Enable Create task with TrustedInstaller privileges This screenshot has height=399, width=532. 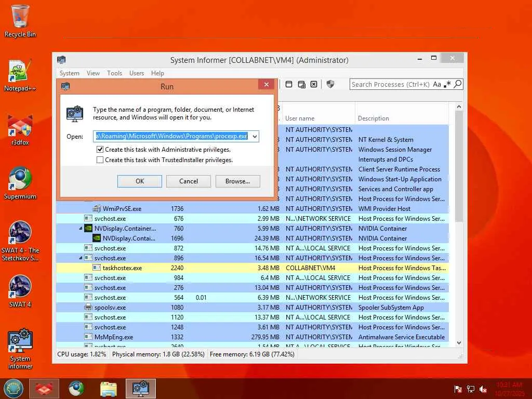[x=100, y=160]
